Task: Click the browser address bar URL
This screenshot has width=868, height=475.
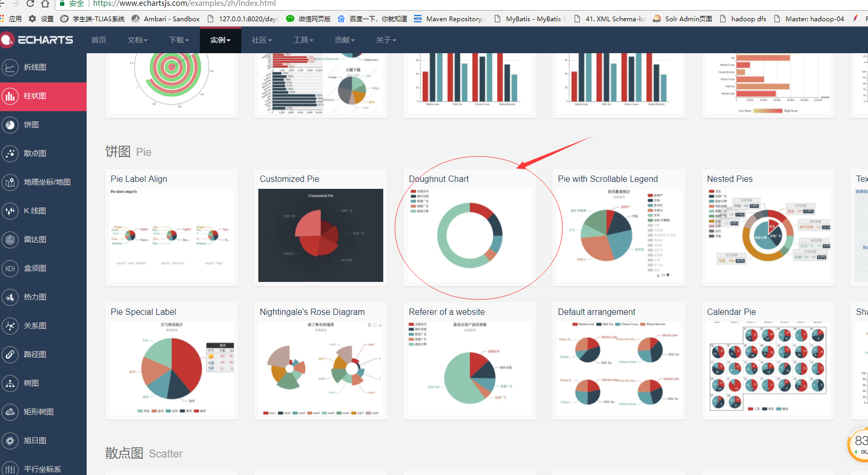Action: pos(184,3)
